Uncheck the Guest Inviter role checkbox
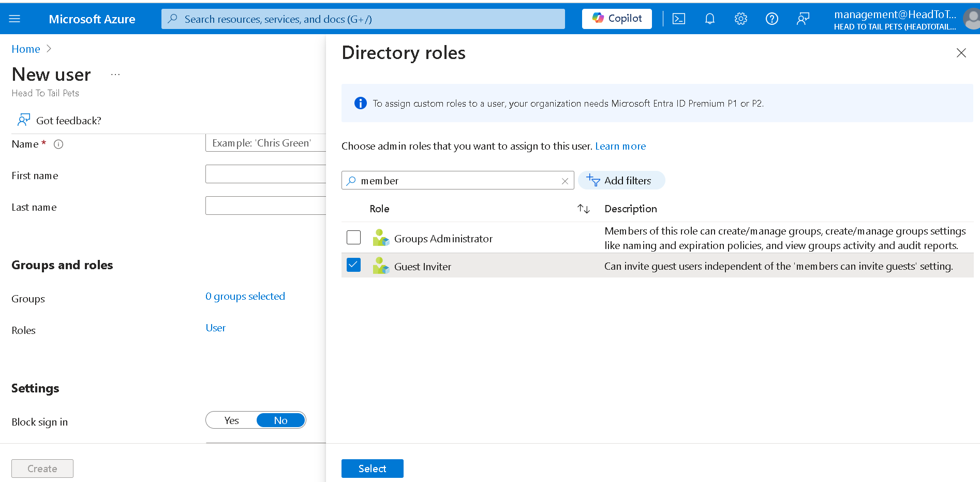Viewport: 980px width, 482px height. click(353, 265)
